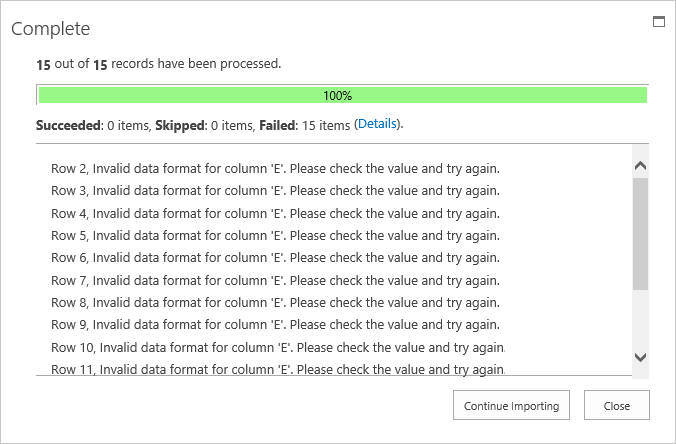The height and width of the screenshot is (444, 676).
Task: Select the Row 6 error line
Action: (x=275, y=257)
